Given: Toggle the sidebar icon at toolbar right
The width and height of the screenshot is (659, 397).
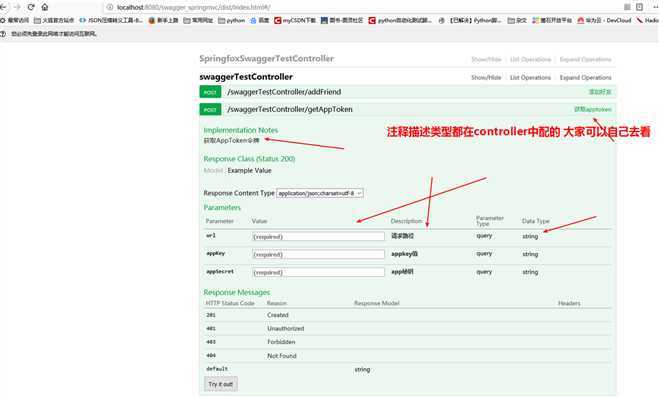Looking at the screenshot, I should tap(639, 7).
